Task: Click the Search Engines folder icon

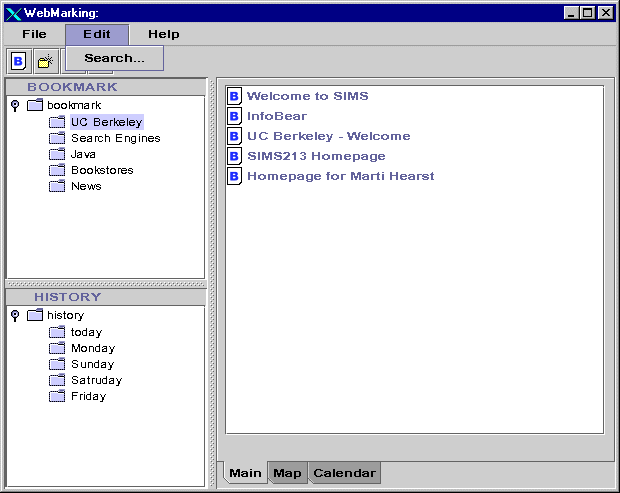Action: [x=57, y=138]
